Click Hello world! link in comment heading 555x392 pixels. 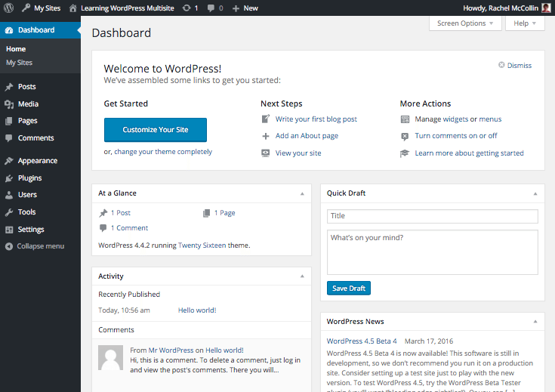(224, 350)
